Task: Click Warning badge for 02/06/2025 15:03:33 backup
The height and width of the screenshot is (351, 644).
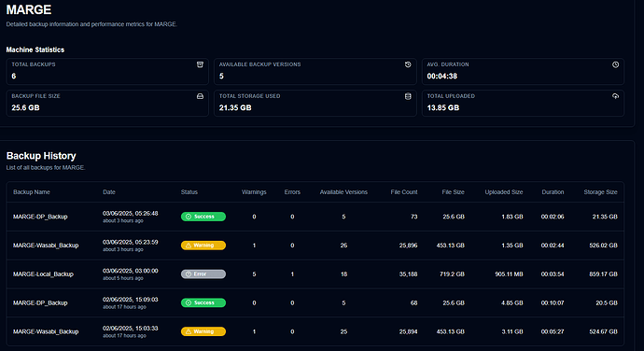Action: click(x=203, y=331)
